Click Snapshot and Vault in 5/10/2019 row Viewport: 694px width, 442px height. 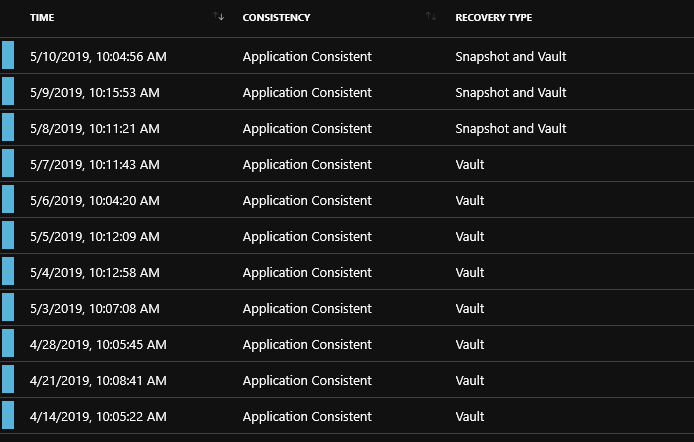[511, 57]
